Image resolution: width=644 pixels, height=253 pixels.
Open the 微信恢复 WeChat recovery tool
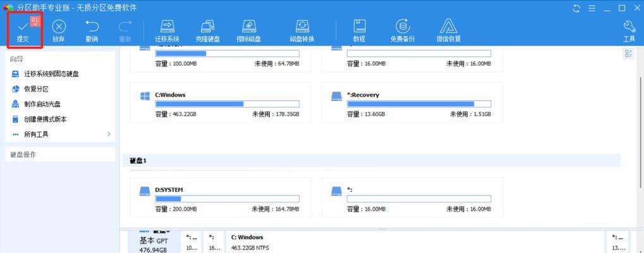pyautogui.click(x=449, y=31)
